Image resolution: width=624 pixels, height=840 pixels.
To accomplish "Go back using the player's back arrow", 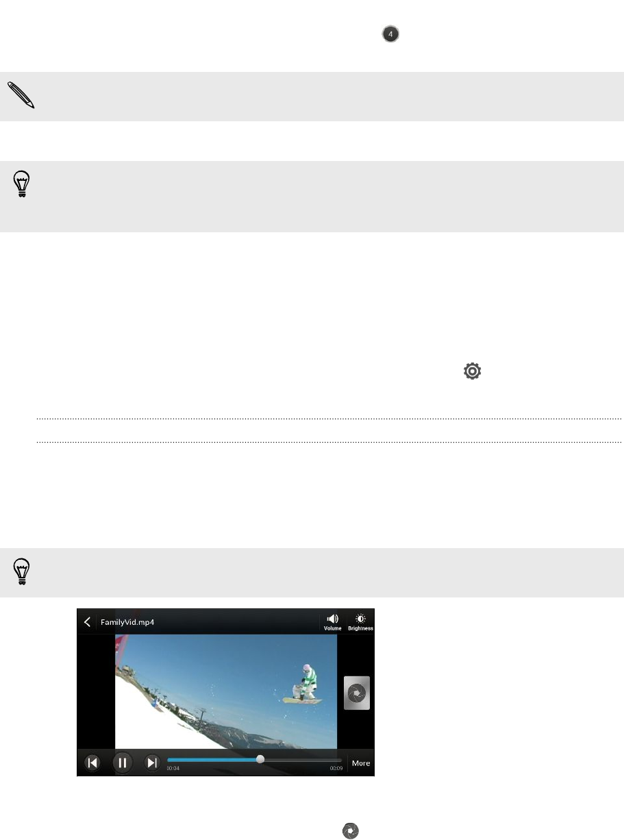I will [x=87, y=622].
